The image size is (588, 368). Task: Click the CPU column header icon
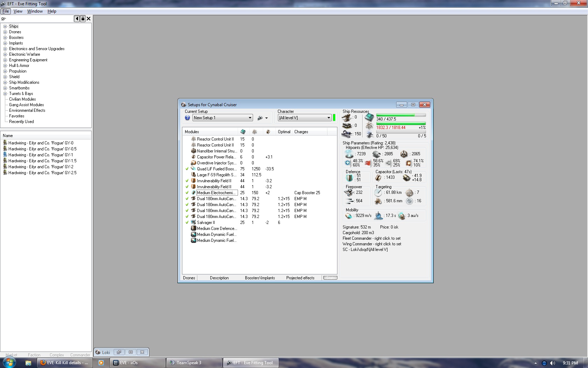pyautogui.click(x=243, y=132)
